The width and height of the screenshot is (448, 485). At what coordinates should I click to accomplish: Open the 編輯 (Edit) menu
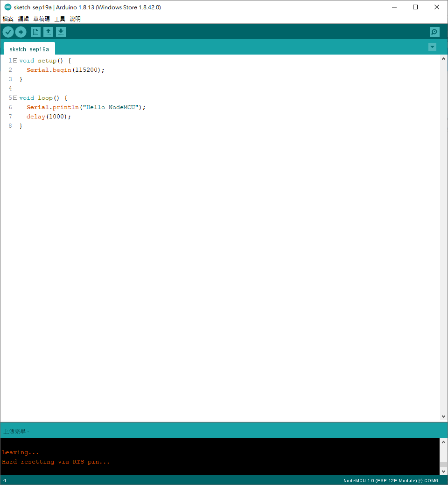pyautogui.click(x=23, y=19)
